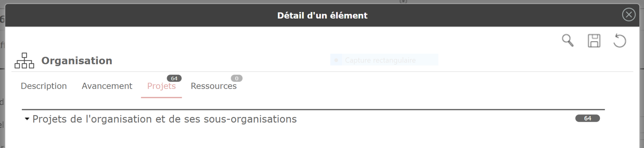Open the Description tab
Viewport: 644px width, 148px height.
(44, 86)
